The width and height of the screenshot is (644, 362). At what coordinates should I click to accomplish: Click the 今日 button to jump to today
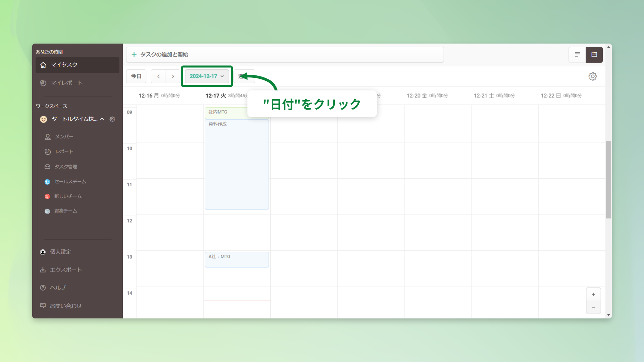(136, 76)
